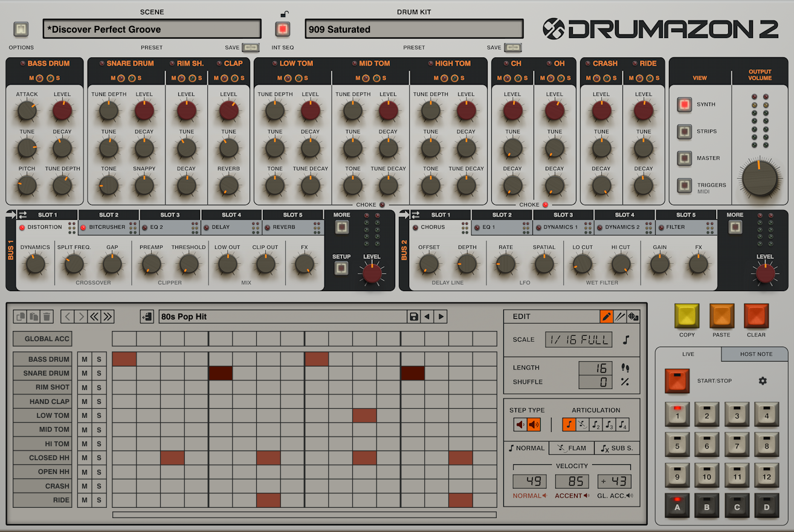
Task: Toggle the INT SEQ button
Action: click(x=282, y=29)
